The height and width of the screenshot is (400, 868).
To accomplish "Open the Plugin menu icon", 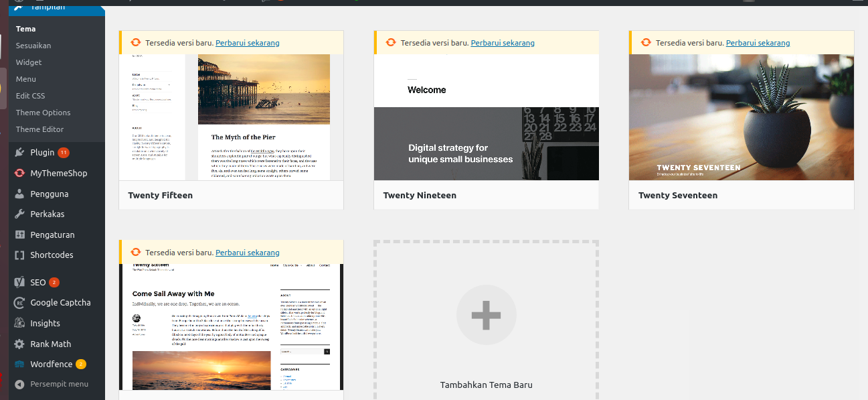I will pyautogui.click(x=19, y=152).
